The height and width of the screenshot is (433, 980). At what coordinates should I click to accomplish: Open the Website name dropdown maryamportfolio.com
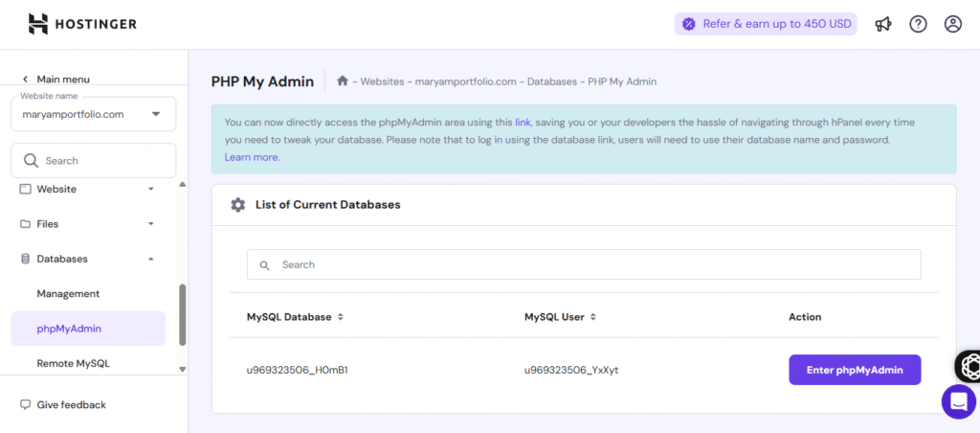pos(94,115)
